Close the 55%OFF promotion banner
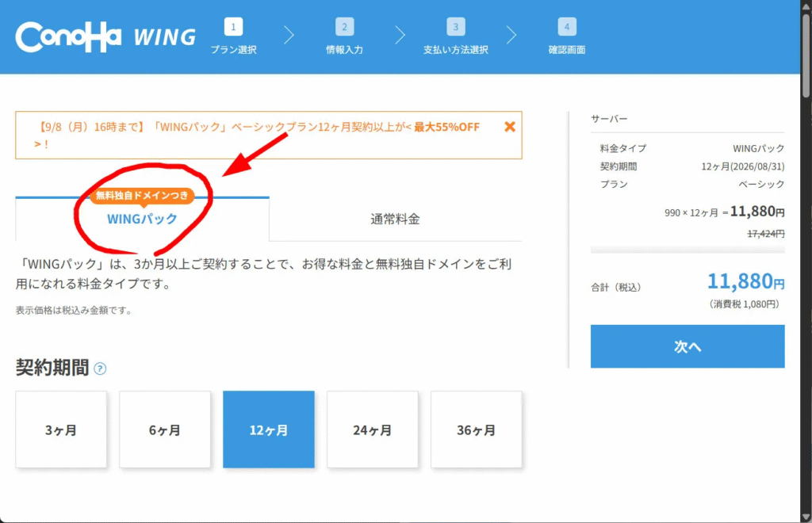The height and width of the screenshot is (523, 812). tap(510, 127)
